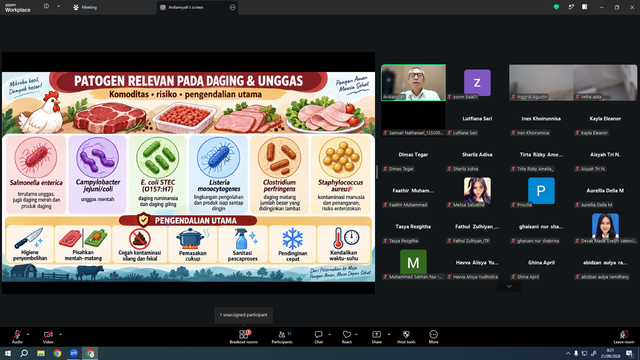Image resolution: width=640 pixels, height=360 pixels.
Task: Open Breakout rooms panel
Action: click(244, 337)
